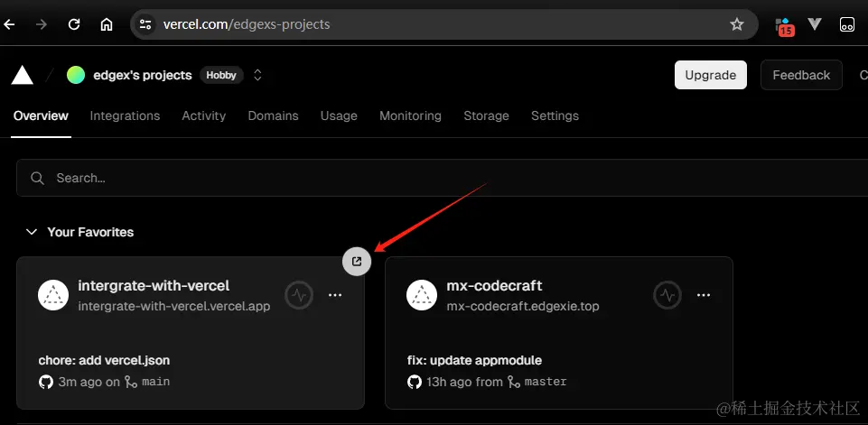Switch to the Overview tab

41,115
